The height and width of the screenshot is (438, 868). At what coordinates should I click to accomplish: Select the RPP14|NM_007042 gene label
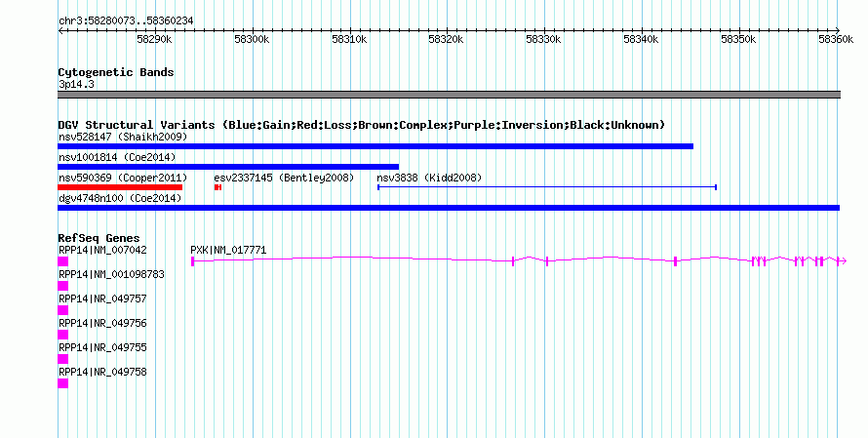pos(103,251)
